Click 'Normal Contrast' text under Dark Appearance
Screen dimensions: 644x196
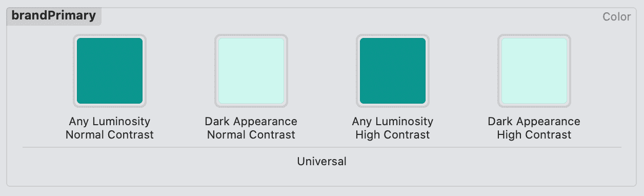tap(251, 135)
